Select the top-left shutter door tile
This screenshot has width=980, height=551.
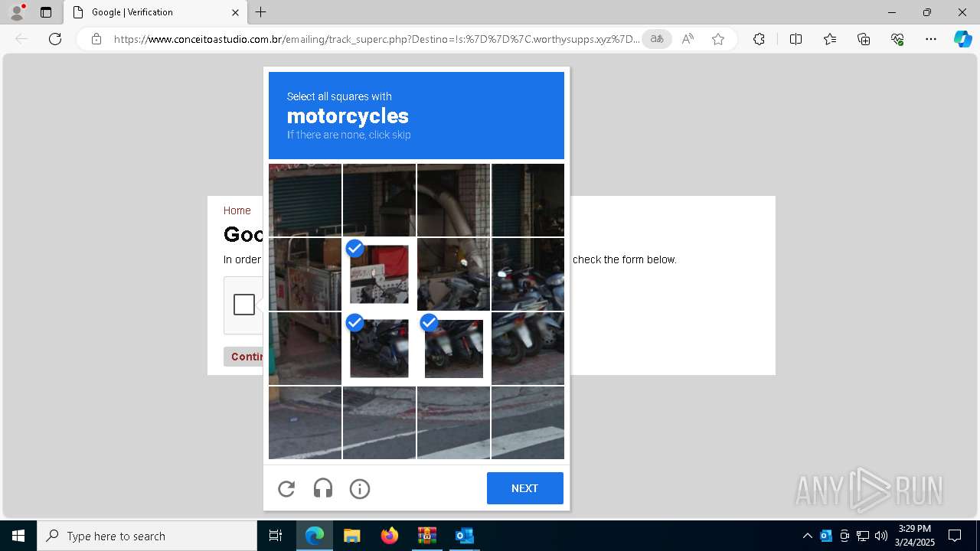(x=305, y=200)
